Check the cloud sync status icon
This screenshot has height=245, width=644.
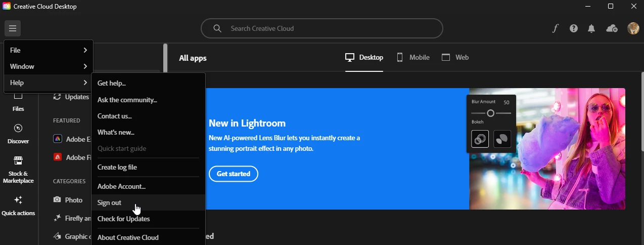[x=611, y=28]
